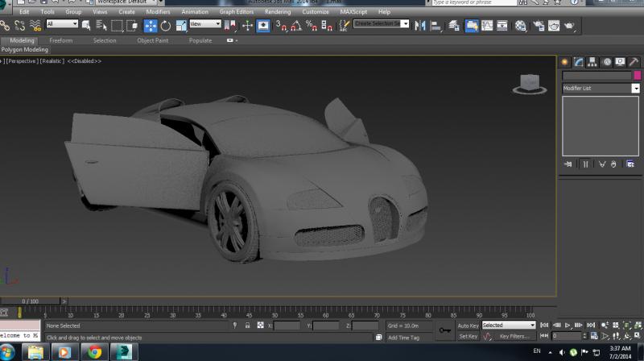Open the reference coordinate View dropdown
The width and height of the screenshot is (644, 361).
205,24
